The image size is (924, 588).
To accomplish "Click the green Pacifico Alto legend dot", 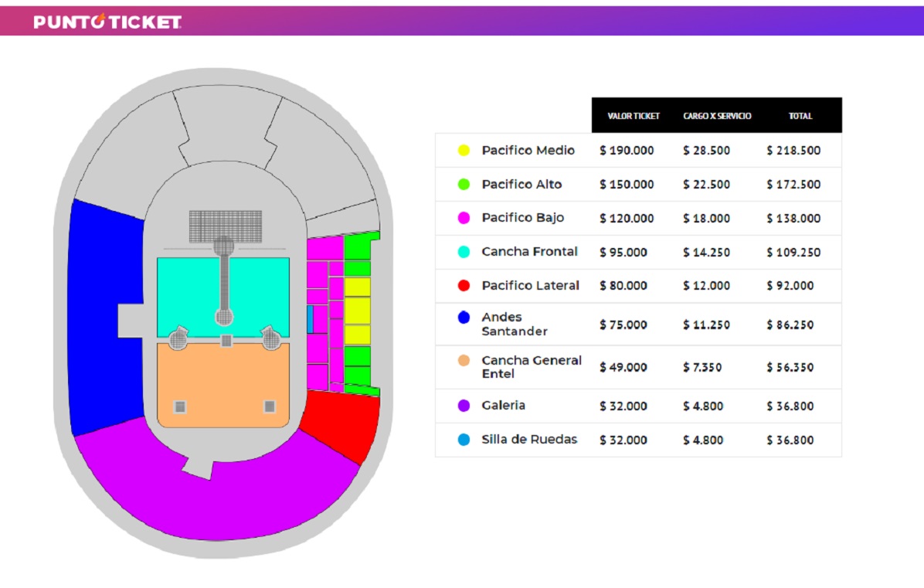I will (x=464, y=185).
